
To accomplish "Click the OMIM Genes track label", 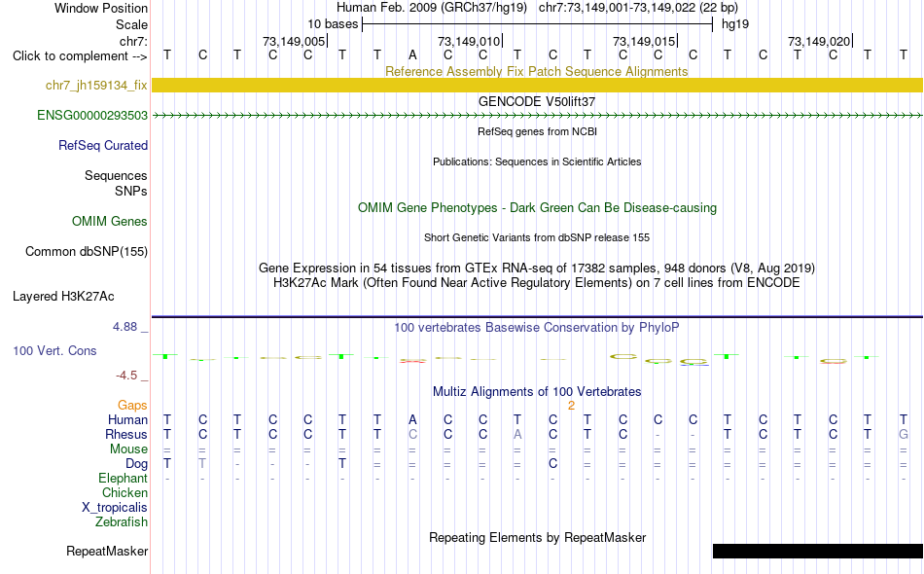I will coord(110,222).
